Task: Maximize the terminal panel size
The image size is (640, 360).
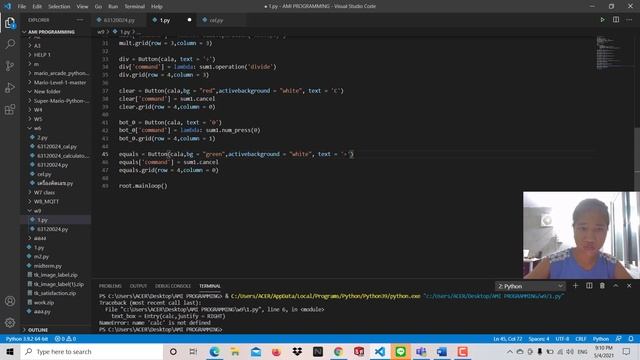Action: (x=616, y=286)
